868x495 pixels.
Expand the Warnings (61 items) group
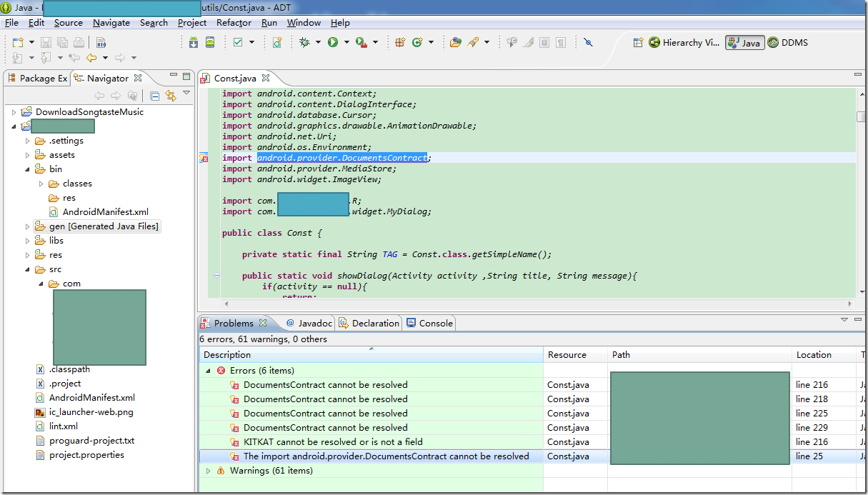[x=208, y=471]
